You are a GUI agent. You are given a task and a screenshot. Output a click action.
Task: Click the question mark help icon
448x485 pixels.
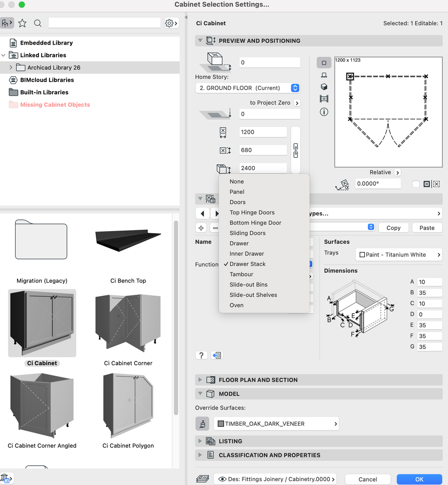[201, 355]
